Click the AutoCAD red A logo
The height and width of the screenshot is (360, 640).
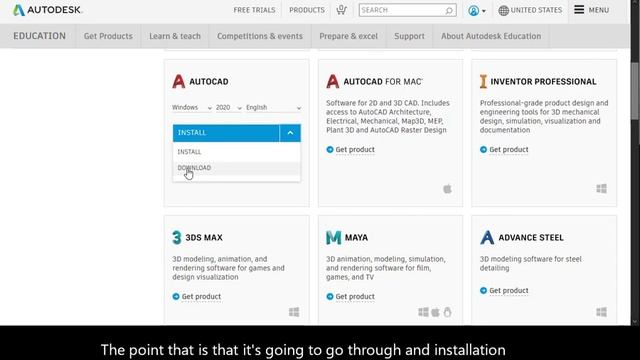[178, 82]
